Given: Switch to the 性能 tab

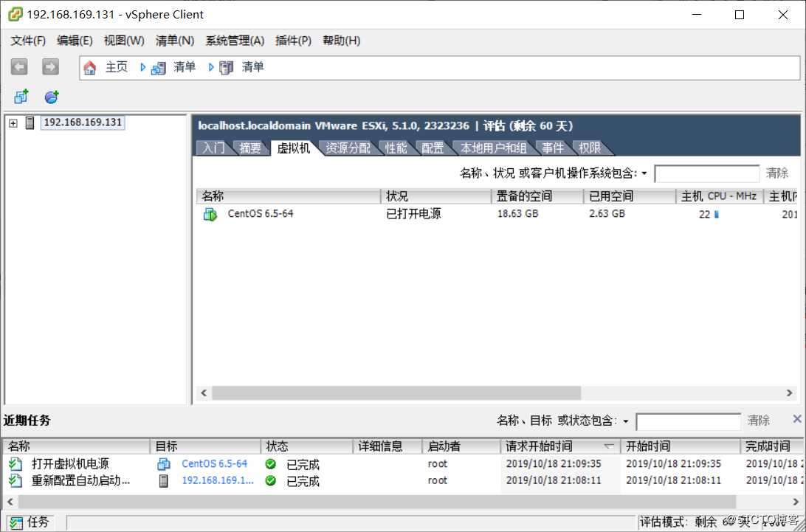Looking at the screenshot, I should coord(396,147).
